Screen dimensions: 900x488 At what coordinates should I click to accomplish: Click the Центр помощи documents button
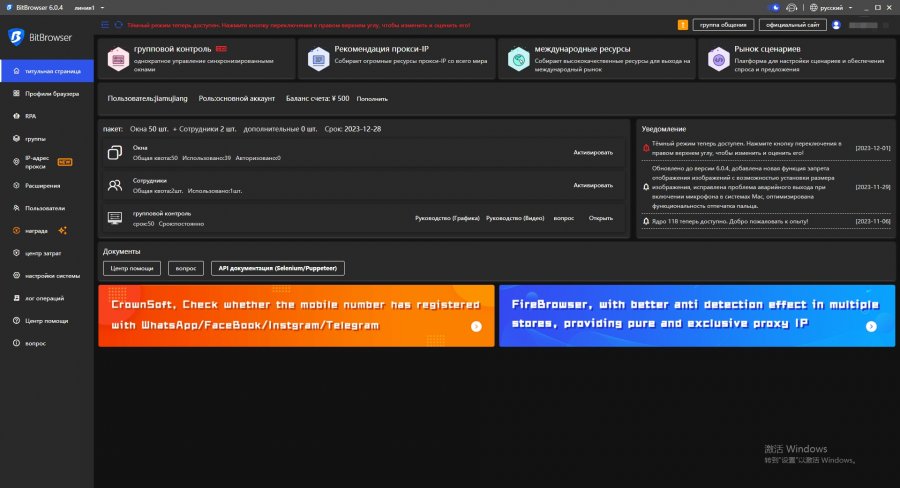click(x=131, y=268)
